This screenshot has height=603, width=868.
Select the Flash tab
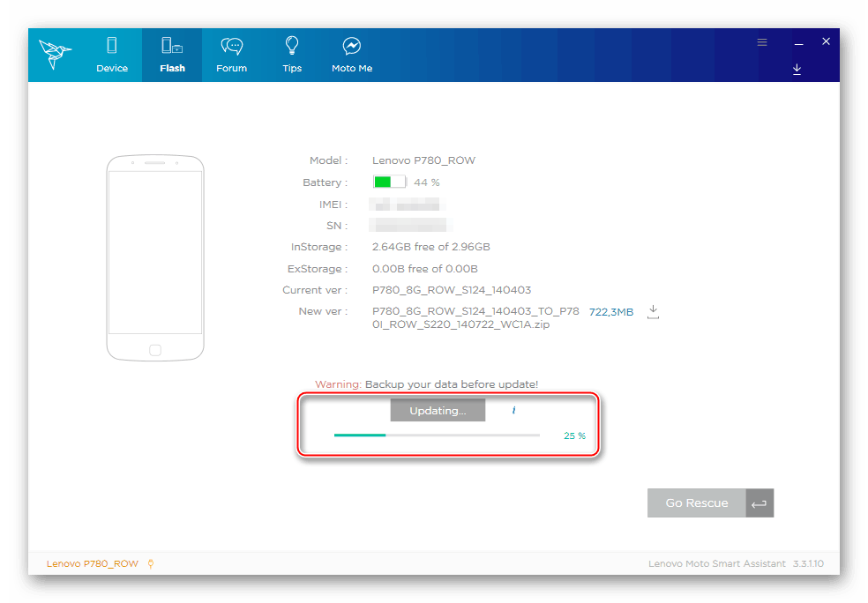(172, 55)
